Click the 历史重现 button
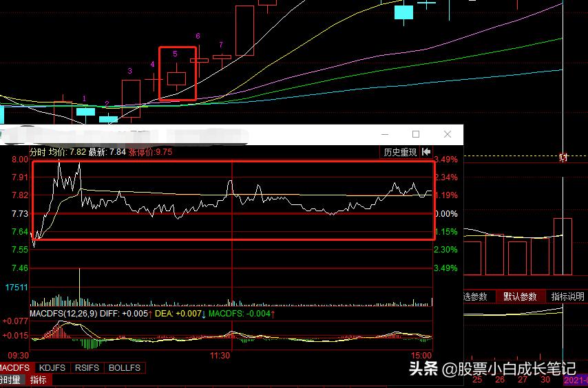588x388 pixels. coord(400,152)
